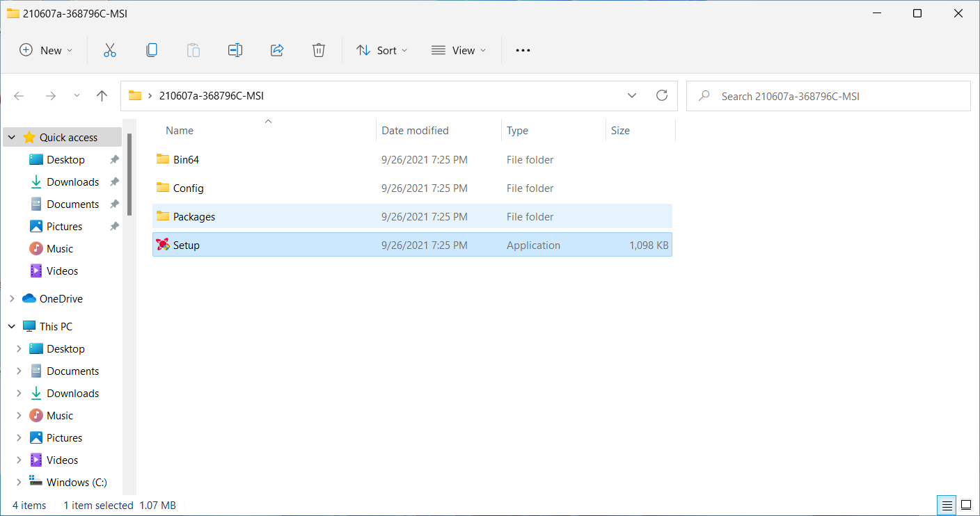This screenshot has height=516, width=980.
Task: Click the Copy icon in toolbar
Action: tap(152, 50)
